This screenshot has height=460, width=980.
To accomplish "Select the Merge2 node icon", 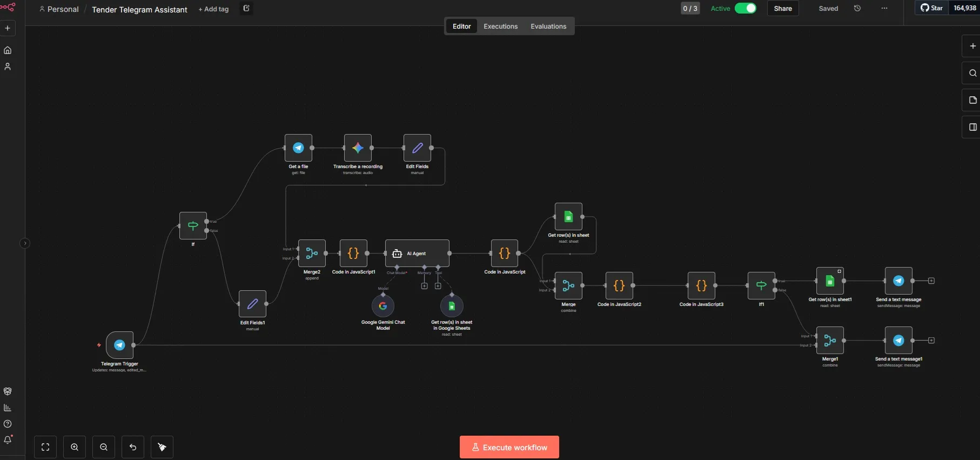I will tap(312, 254).
